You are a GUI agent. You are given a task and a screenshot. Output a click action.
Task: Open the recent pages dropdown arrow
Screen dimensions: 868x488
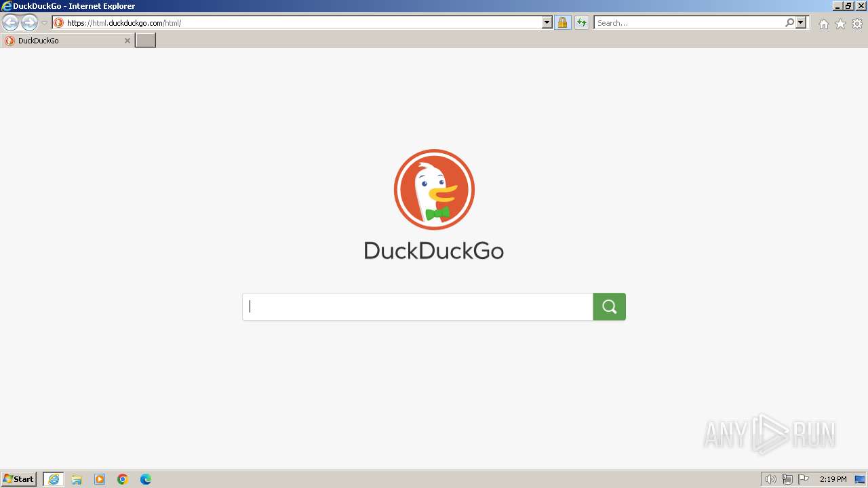point(44,23)
